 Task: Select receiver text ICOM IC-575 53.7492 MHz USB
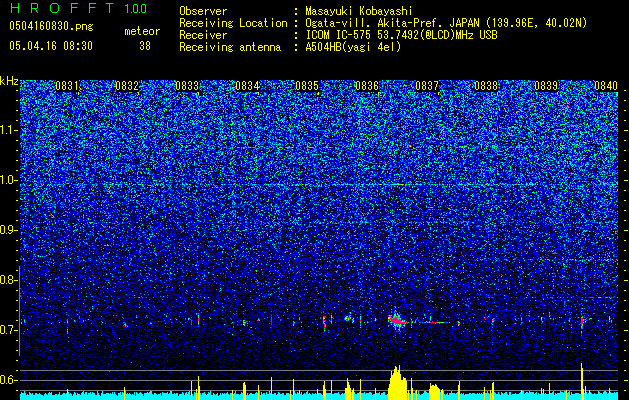(401, 35)
